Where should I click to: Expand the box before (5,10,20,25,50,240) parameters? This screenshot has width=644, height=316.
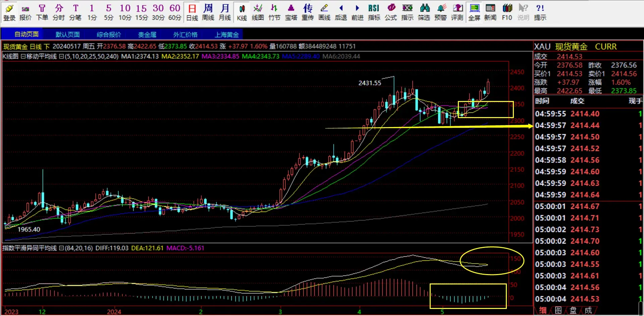pyautogui.click(x=61, y=56)
